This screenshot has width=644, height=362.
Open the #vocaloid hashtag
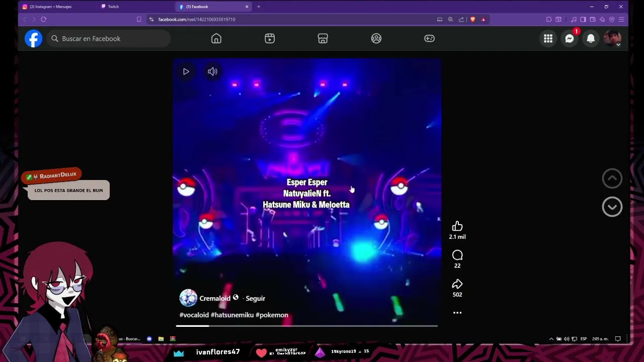pyautogui.click(x=194, y=315)
